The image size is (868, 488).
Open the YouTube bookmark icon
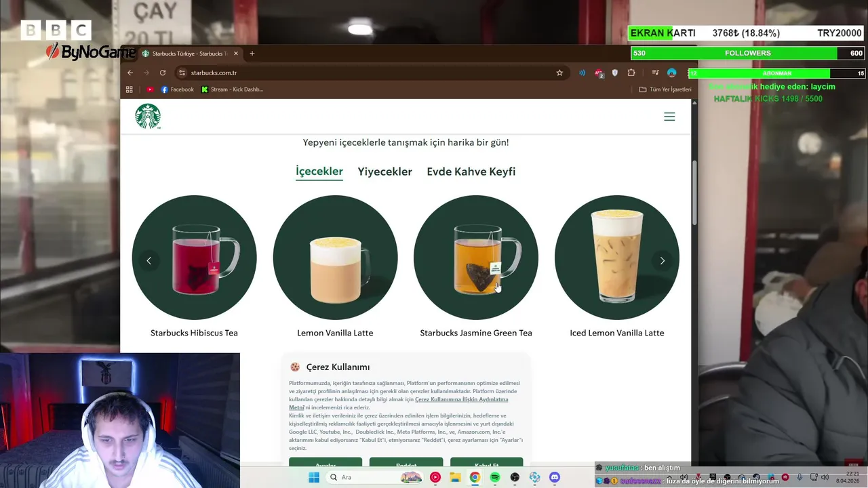coord(150,89)
